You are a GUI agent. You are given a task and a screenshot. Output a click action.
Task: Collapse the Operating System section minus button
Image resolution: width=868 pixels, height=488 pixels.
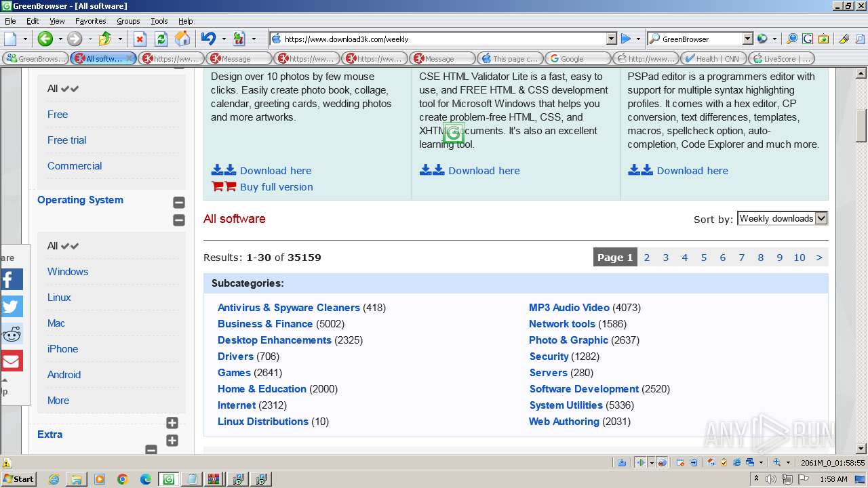(179, 203)
